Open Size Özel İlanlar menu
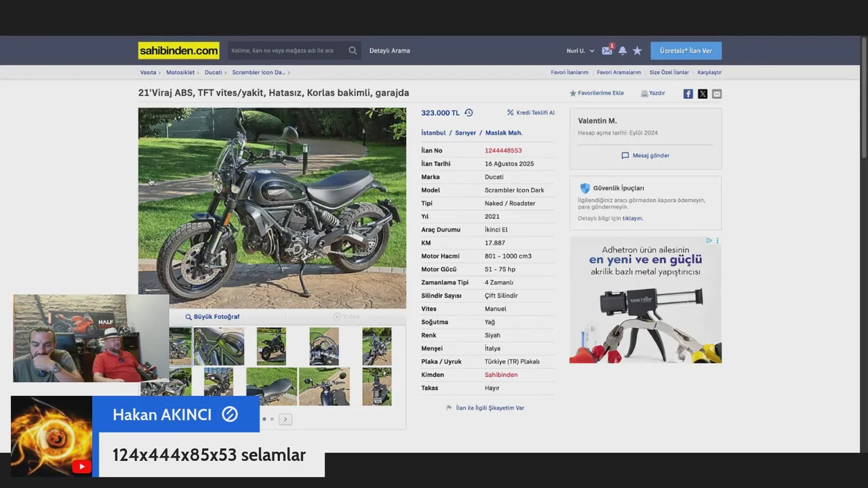 (x=669, y=73)
